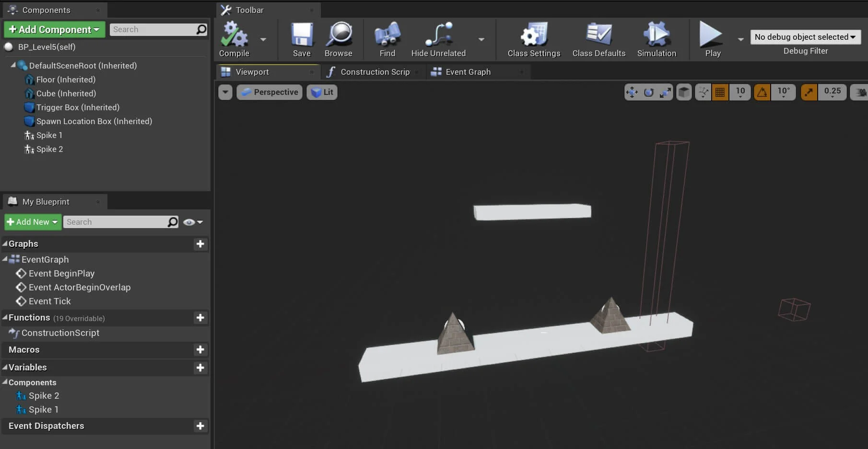The image size is (868, 449).
Task: Switch to the Event Graph tab
Action: [x=468, y=72]
